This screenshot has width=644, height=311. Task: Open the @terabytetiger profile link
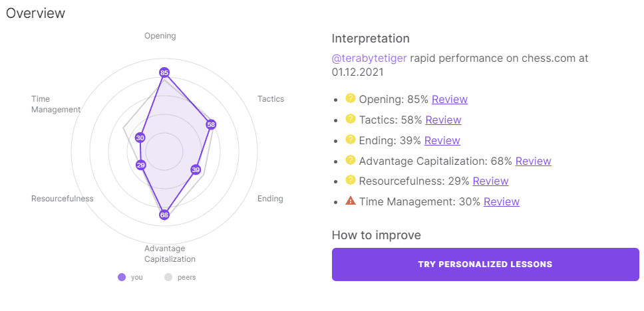click(369, 58)
